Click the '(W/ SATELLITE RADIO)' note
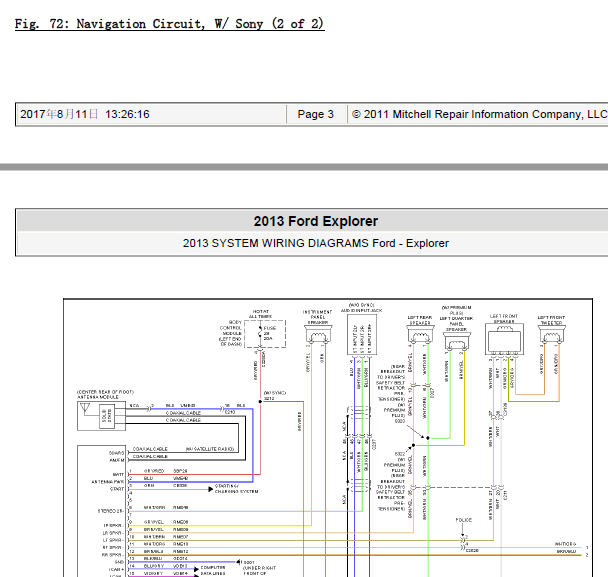Viewport: 608px width, 577px height. click(x=210, y=449)
